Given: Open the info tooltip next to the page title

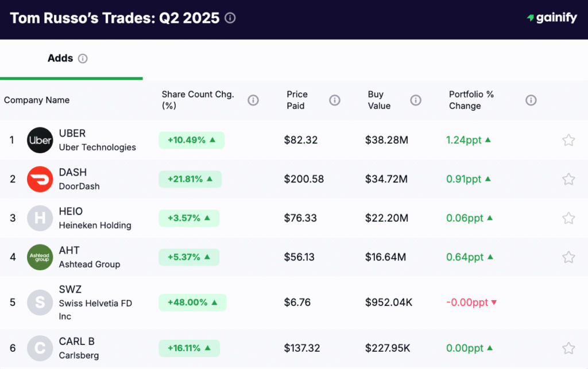Looking at the screenshot, I should coord(230,18).
